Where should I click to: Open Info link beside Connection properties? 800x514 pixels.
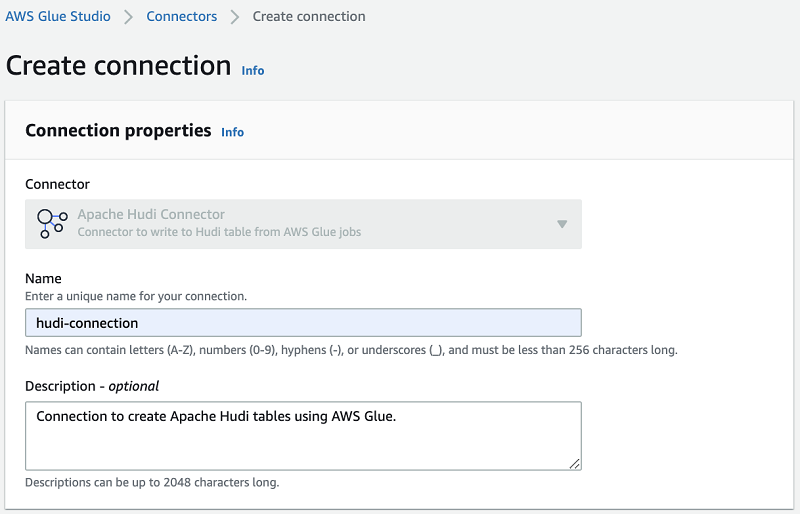click(232, 132)
